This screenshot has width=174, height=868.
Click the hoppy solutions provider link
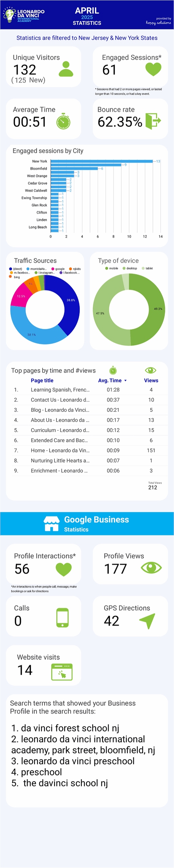click(x=158, y=23)
